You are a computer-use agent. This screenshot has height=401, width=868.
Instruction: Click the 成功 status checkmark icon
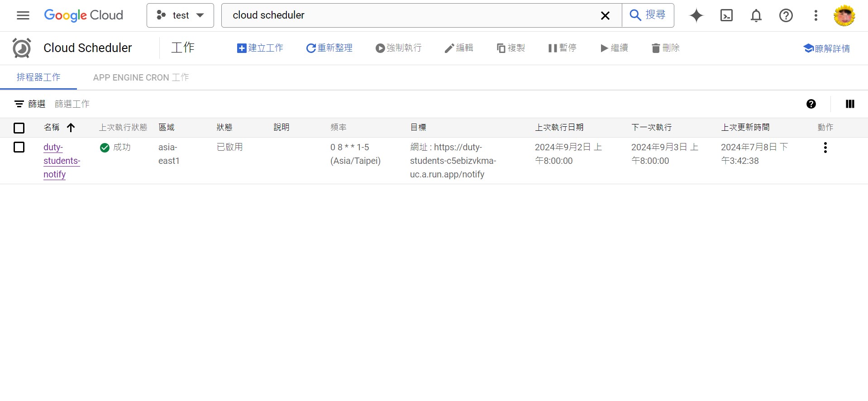105,148
